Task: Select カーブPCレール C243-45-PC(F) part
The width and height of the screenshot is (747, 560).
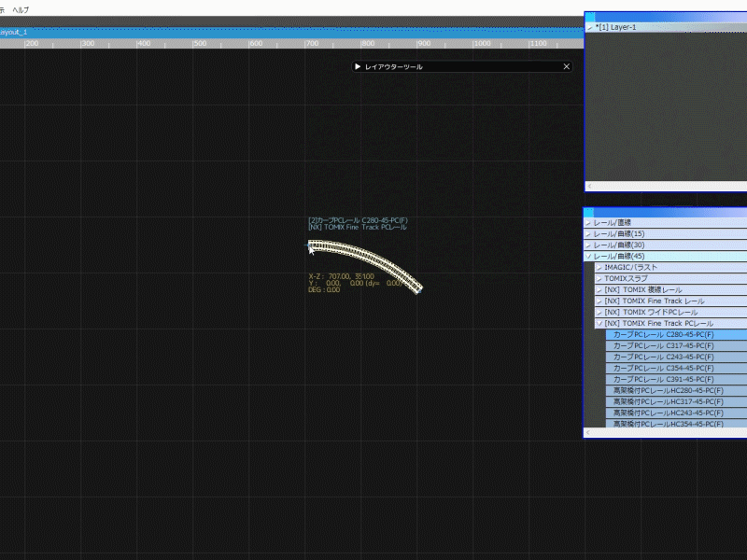Action: (x=663, y=357)
